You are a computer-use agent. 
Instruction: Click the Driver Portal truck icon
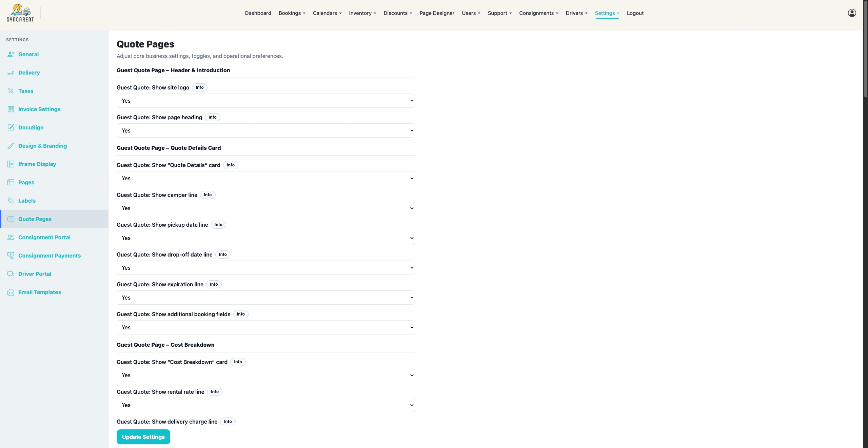click(11, 274)
